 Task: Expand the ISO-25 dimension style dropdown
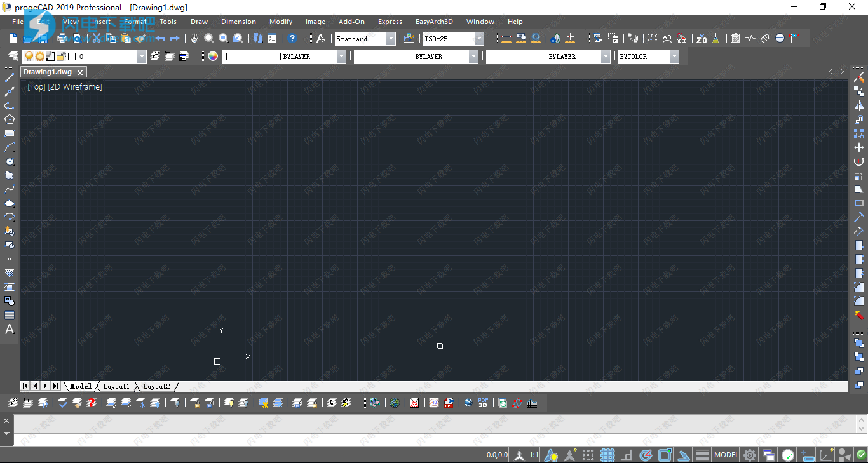point(479,39)
